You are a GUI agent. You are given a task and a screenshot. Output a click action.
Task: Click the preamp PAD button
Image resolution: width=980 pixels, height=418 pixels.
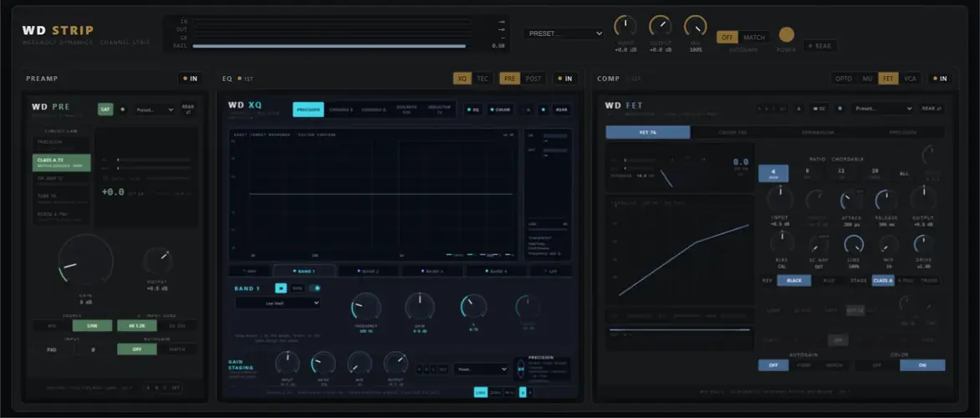[x=53, y=349]
